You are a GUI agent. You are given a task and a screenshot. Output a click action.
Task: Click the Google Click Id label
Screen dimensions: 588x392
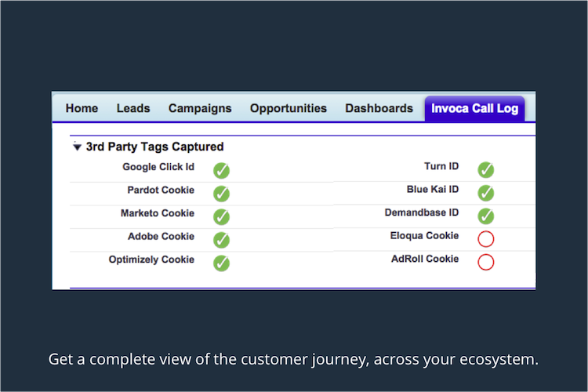point(158,167)
